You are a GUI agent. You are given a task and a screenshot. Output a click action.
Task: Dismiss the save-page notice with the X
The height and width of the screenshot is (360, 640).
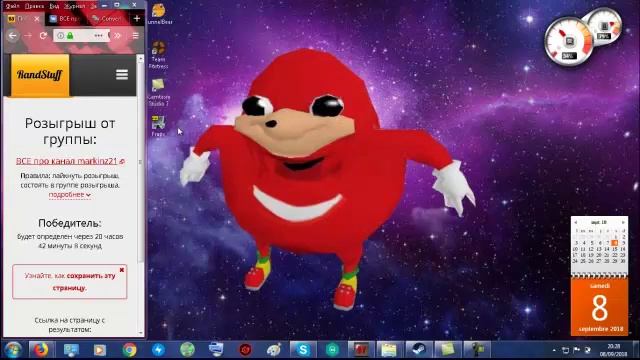point(122,270)
